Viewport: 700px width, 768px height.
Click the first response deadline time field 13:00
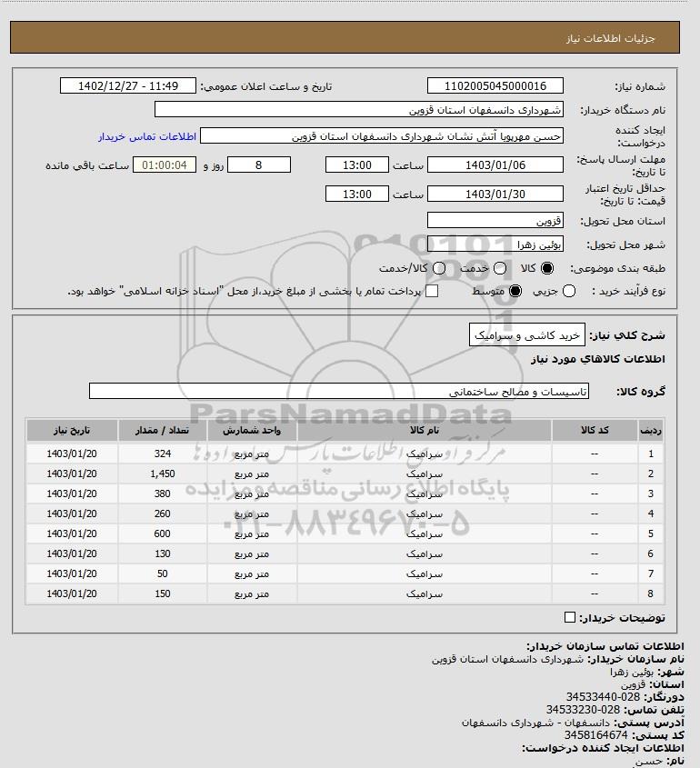click(x=357, y=165)
